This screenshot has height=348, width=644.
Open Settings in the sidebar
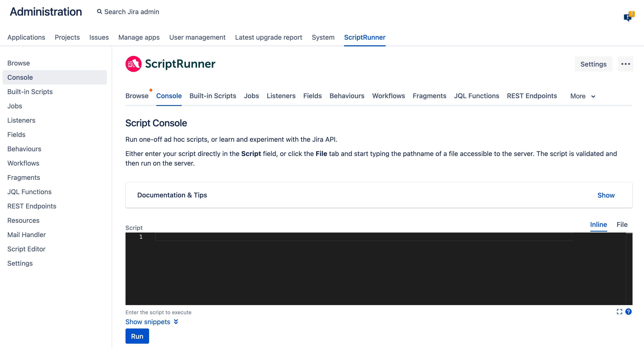point(55,263)
